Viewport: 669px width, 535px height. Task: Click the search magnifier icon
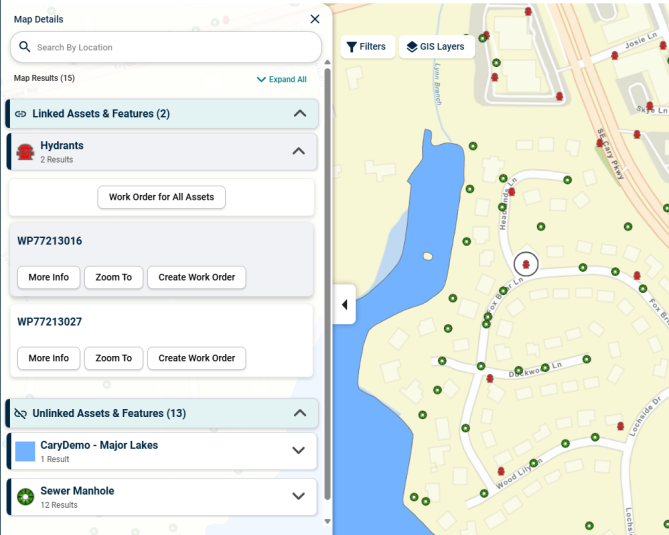25,47
